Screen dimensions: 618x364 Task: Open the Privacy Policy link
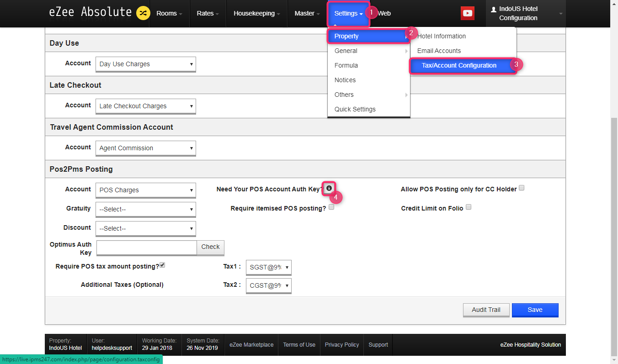(342, 345)
